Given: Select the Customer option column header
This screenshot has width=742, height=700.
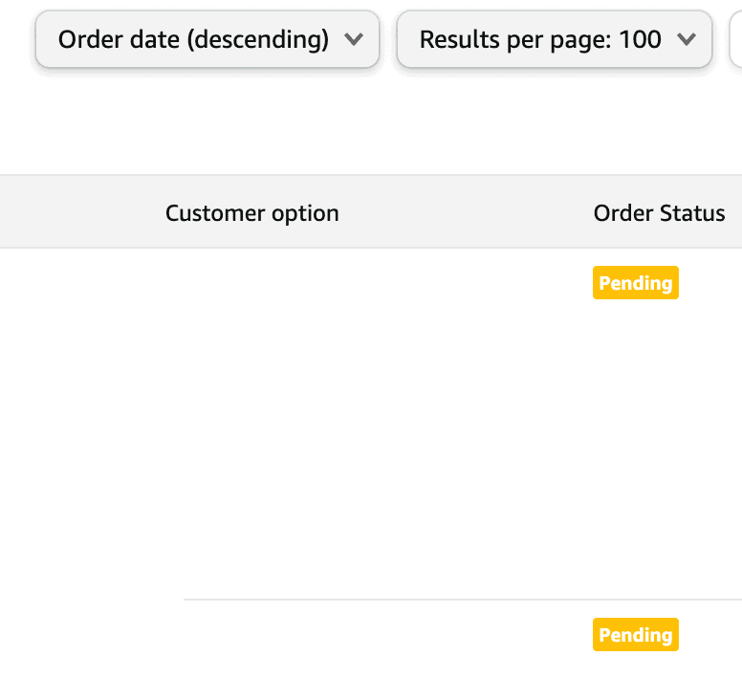Looking at the screenshot, I should click(251, 212).
